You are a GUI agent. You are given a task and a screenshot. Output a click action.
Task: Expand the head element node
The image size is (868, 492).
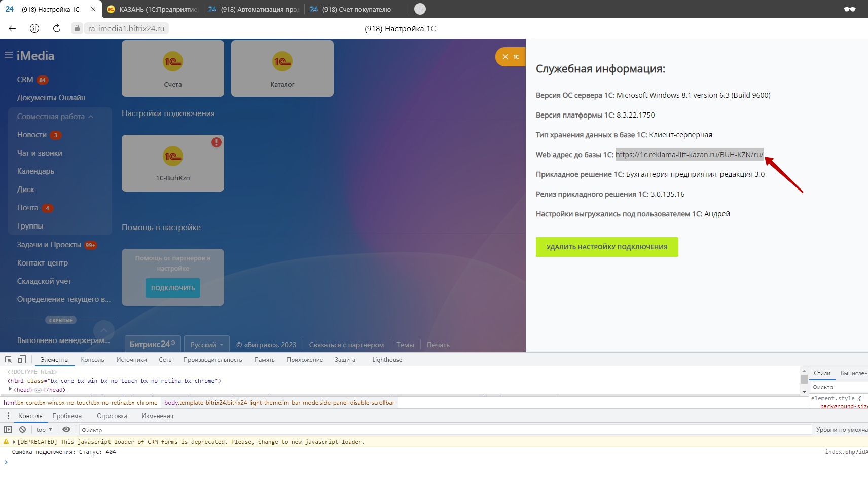click(10, 389)
